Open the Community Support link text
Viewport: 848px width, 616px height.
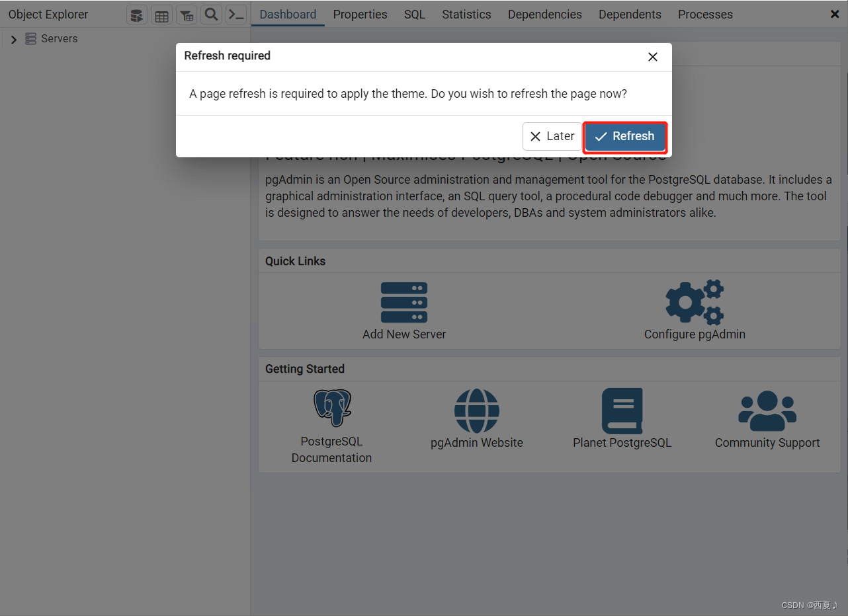767,443
